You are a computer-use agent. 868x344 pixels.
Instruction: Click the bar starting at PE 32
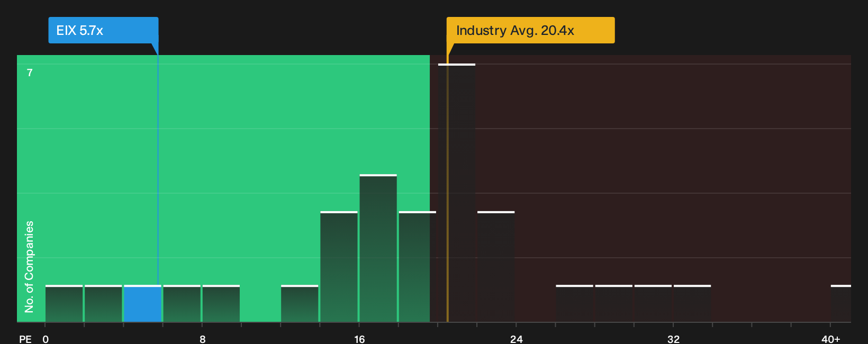pos(692,304)
